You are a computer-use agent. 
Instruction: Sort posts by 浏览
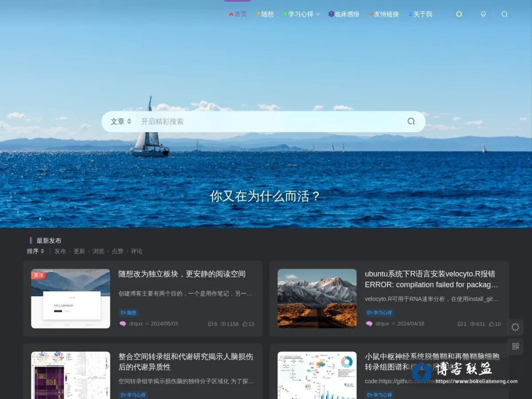(98, 251)
